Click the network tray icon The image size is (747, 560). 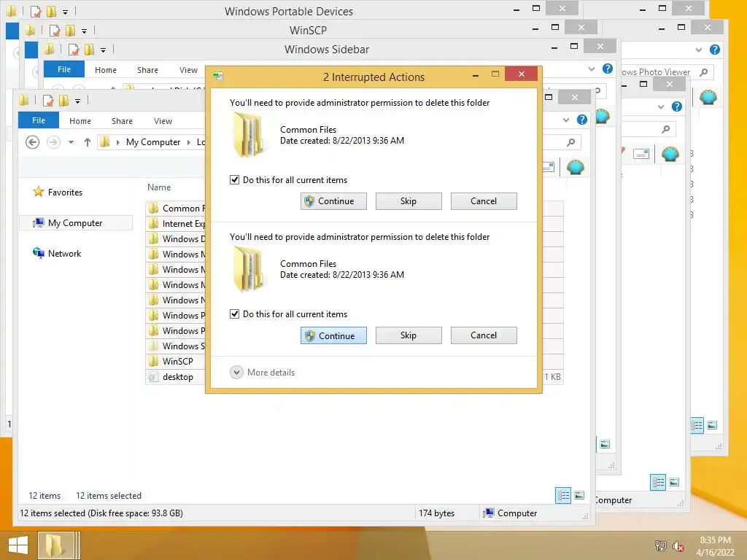click(x=660, y=545)
